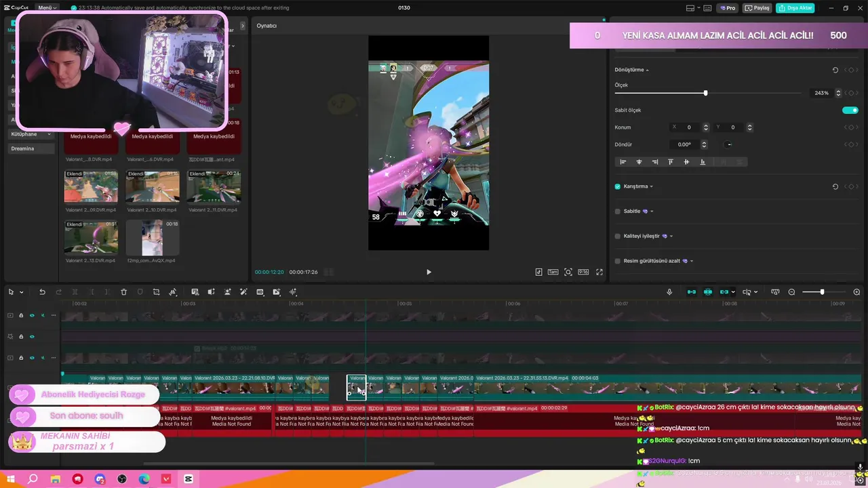868x488 pixels.
Task: Toggle main track magnet snapping
Action: (692, 292)
